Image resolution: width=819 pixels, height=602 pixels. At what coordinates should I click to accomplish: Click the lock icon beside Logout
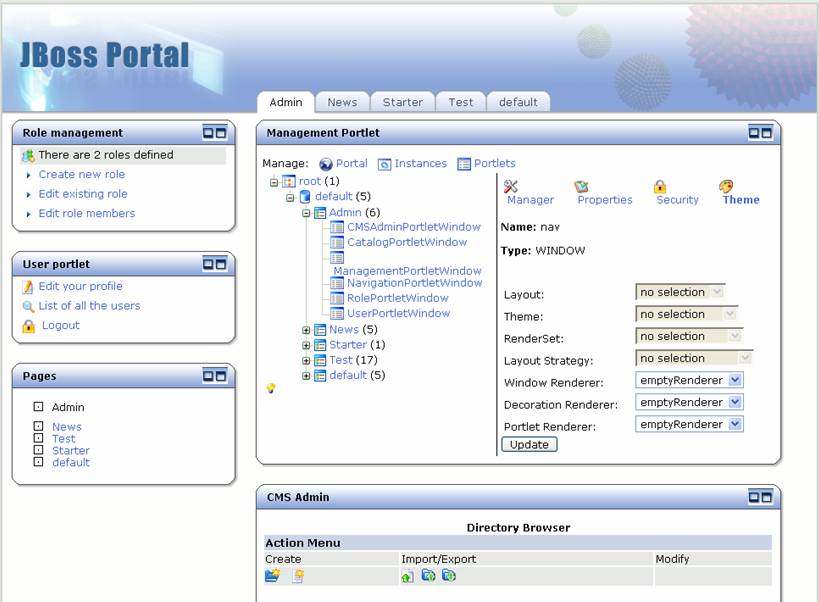click(x=29, y=326)
